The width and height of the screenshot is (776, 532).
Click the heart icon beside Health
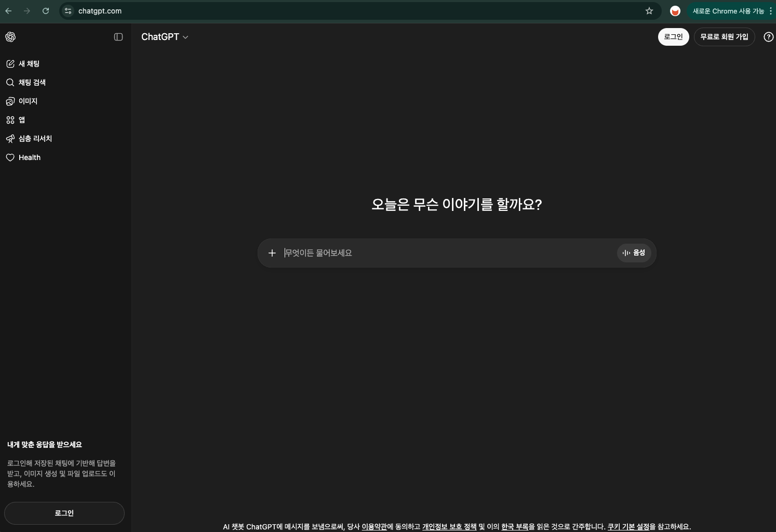click(10, 157)
